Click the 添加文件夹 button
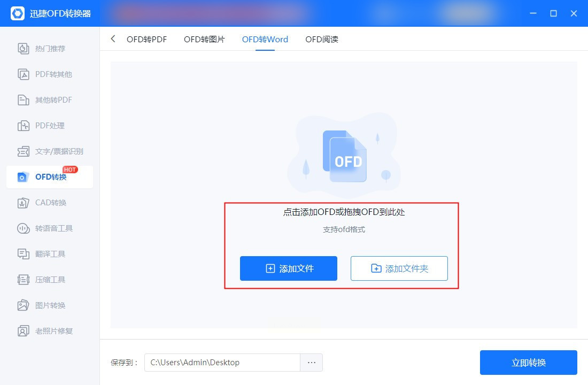Image resolution: width=588 pixels, height=385 pixels. [399, 268]
